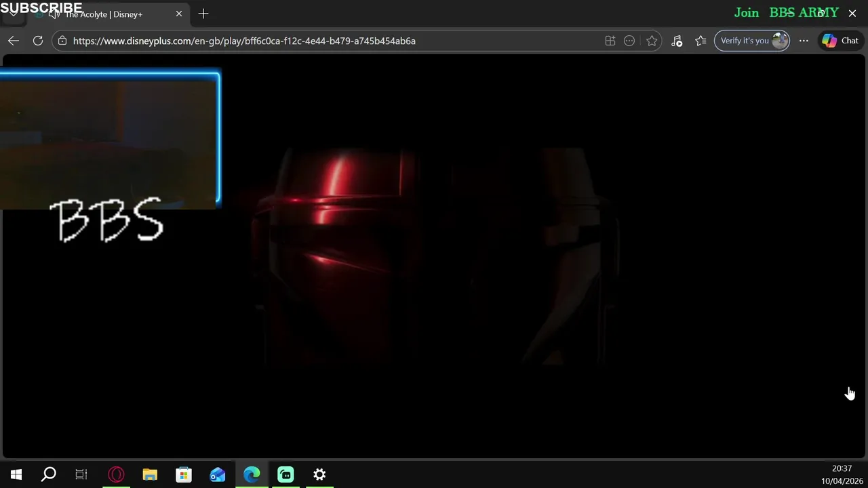Click the Verify it's you profile button
Image resolution: width=868 pixels, height=488 pixels.
[x=752, y=41]
